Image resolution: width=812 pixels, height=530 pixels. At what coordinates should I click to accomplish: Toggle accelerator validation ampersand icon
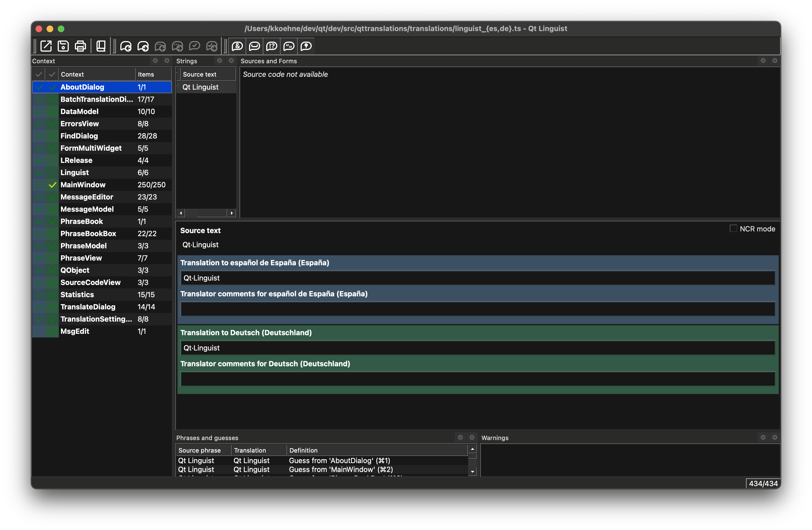click(237, 46)
